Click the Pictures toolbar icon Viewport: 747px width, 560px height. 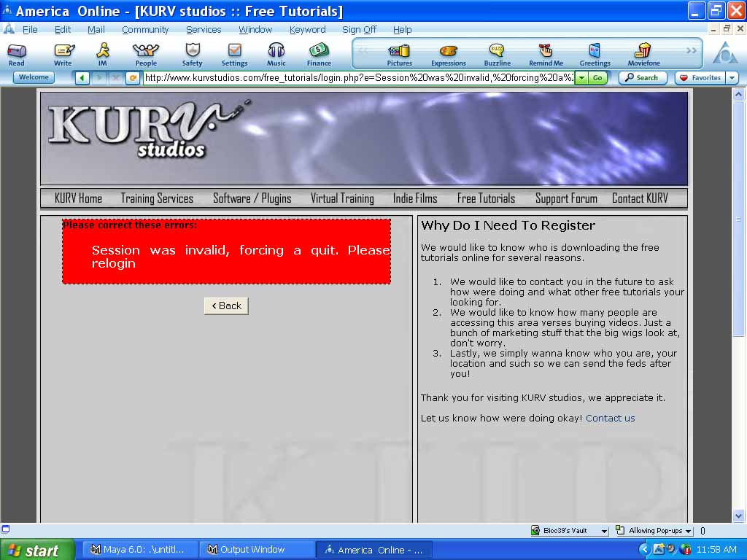coord(399,53)
